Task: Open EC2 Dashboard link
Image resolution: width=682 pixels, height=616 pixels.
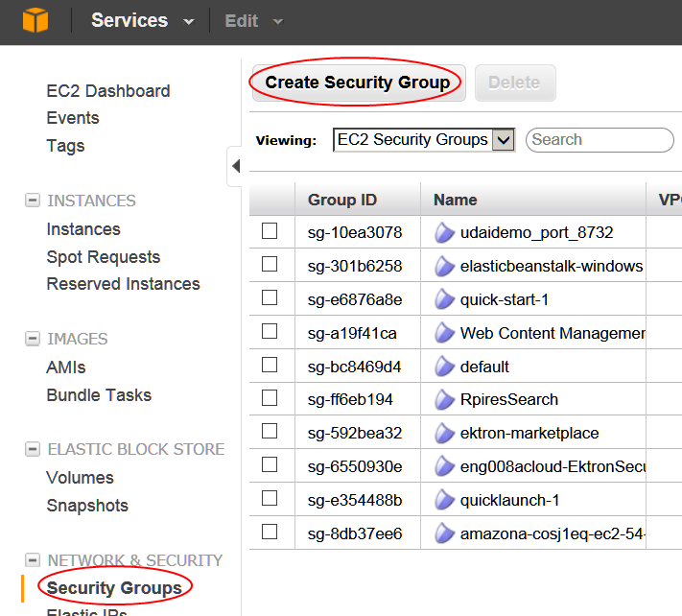Action: (108, 91)
